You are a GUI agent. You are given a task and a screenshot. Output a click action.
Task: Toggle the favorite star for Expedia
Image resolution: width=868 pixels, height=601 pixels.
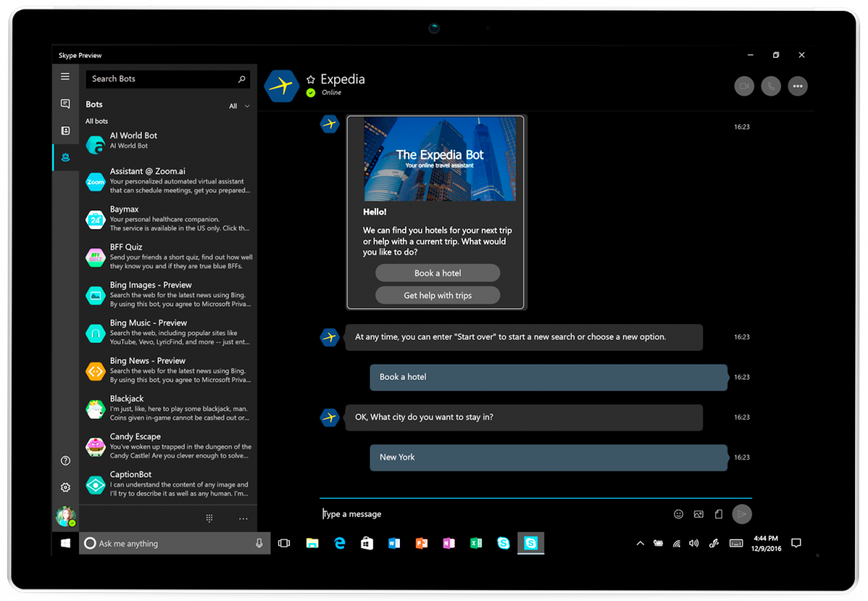click(x=311, y=80)
